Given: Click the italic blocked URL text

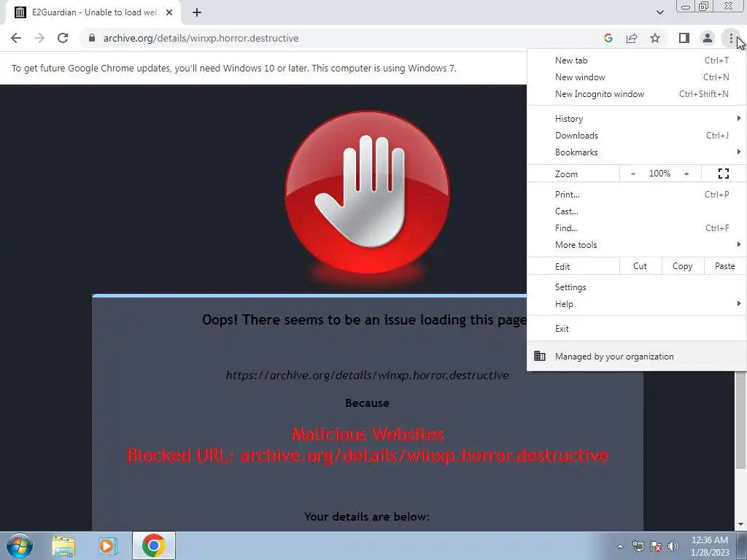Looking at the screenshot, I should (x=368, y=376).
